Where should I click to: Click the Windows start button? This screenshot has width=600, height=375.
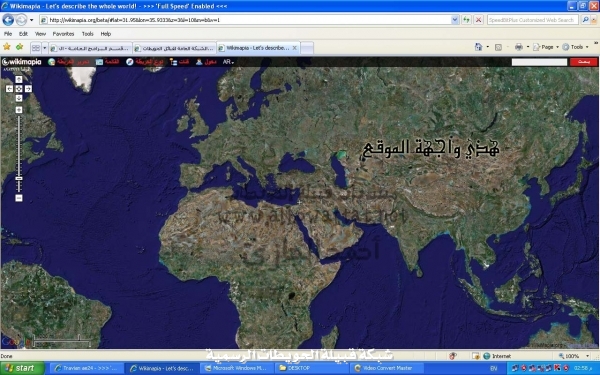(22, 368)
